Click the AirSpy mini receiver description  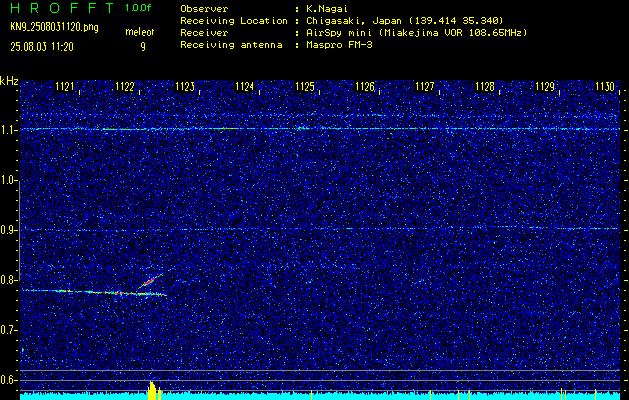pyautogui.click(x=417, y=33)
